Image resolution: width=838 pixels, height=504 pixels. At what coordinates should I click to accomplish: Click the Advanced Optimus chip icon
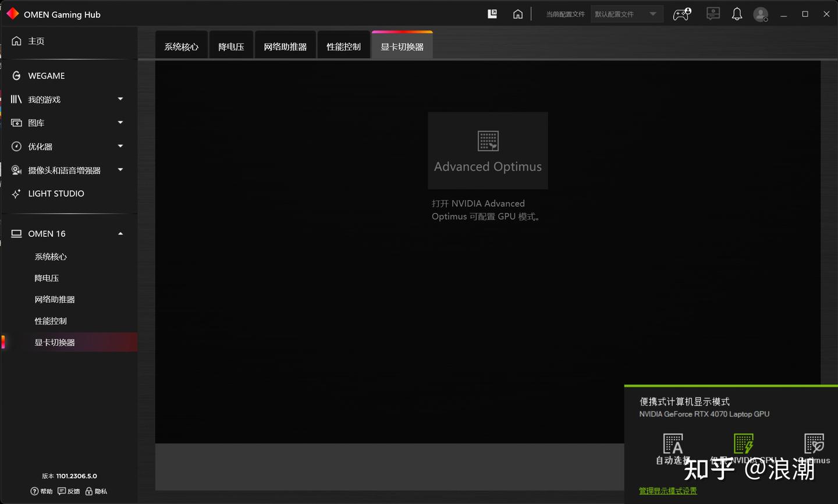point(488,141)
